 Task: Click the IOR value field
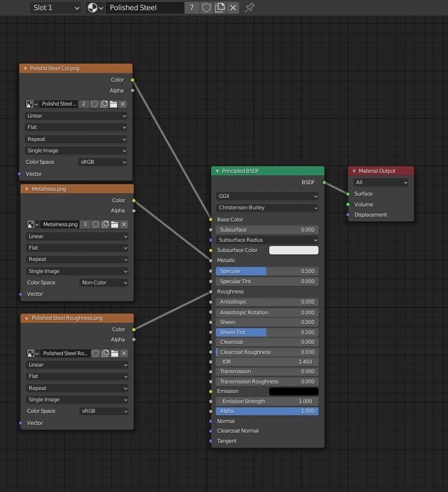(x=267, y=362)
